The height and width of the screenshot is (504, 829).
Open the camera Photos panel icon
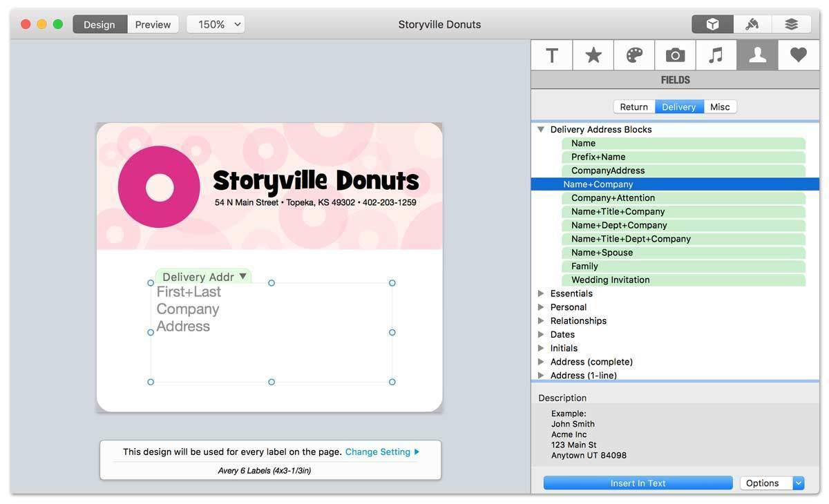click(675, 55)
